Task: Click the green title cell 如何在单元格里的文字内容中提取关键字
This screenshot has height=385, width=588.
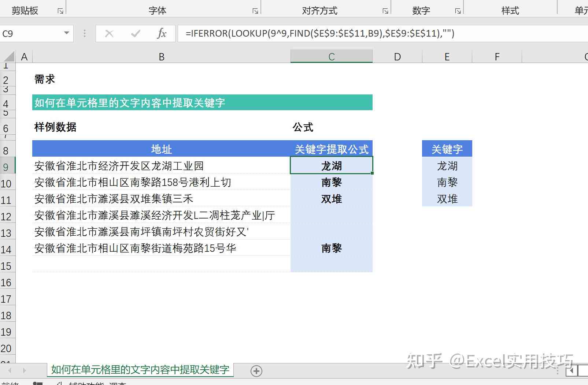Action: click(202, 102)
